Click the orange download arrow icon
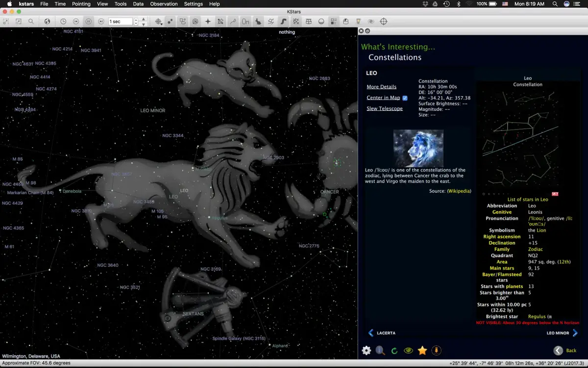588x368 pixels. coord(436,350)
